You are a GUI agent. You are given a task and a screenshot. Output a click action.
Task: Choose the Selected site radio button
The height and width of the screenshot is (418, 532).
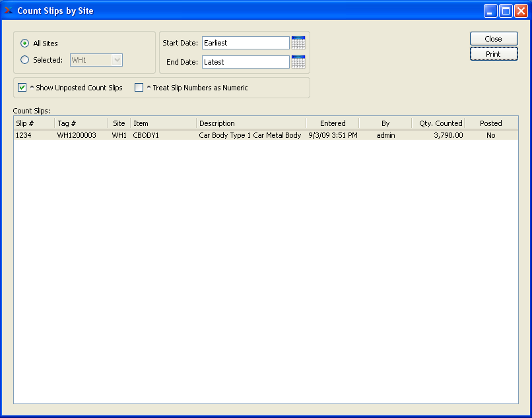[x=24, y=60]
